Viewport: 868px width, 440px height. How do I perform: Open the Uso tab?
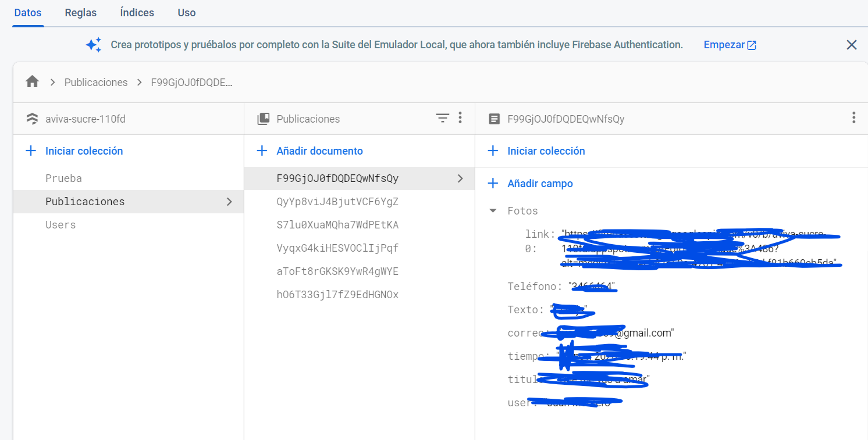point(187,12)
